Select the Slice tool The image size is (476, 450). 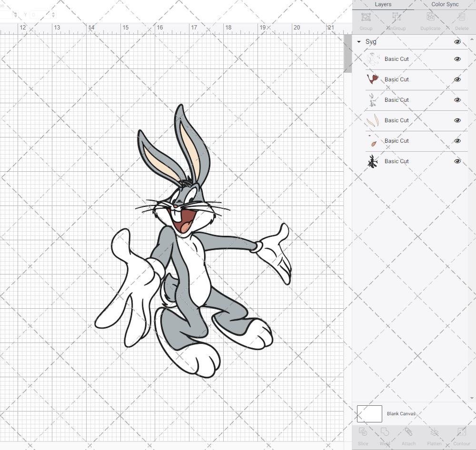tap(363, 432)
